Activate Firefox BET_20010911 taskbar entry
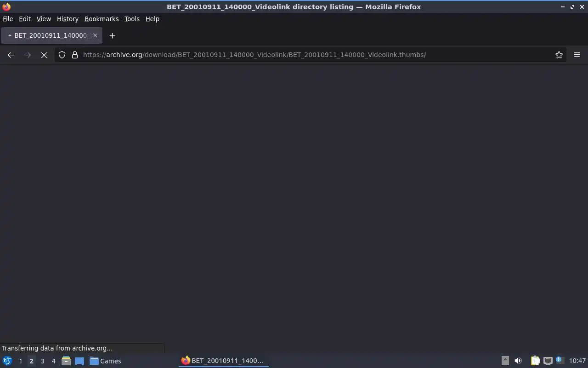 (x=223, y=361)
